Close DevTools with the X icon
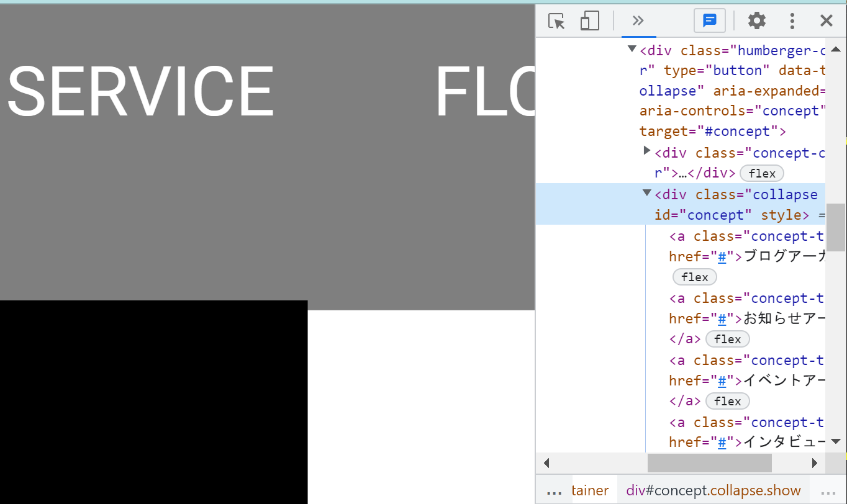 (x=827, y=20)
